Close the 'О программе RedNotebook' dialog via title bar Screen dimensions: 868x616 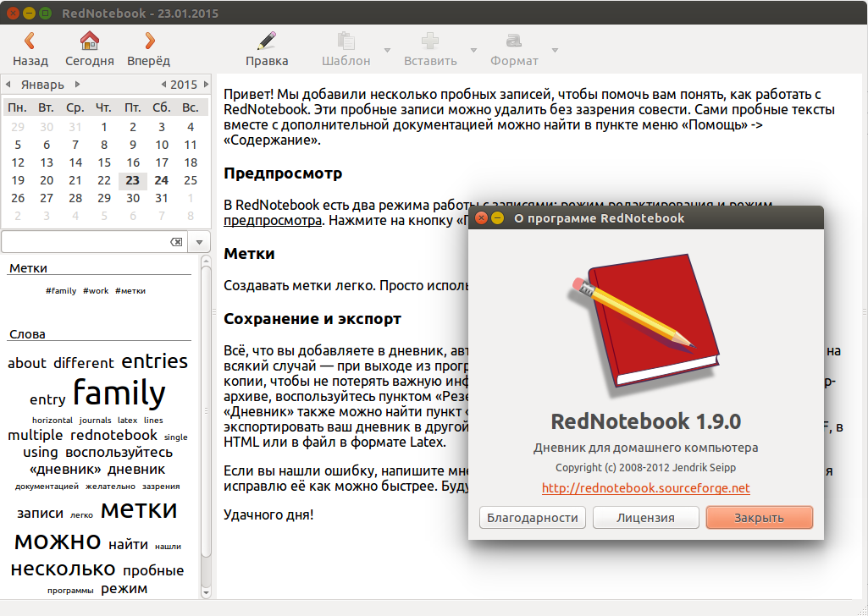(482, 217)
